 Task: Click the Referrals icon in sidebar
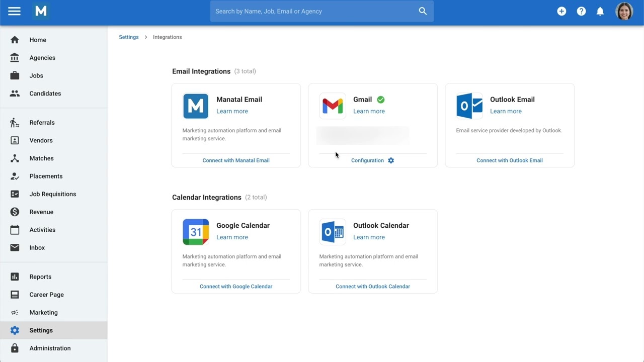[15, 123]
